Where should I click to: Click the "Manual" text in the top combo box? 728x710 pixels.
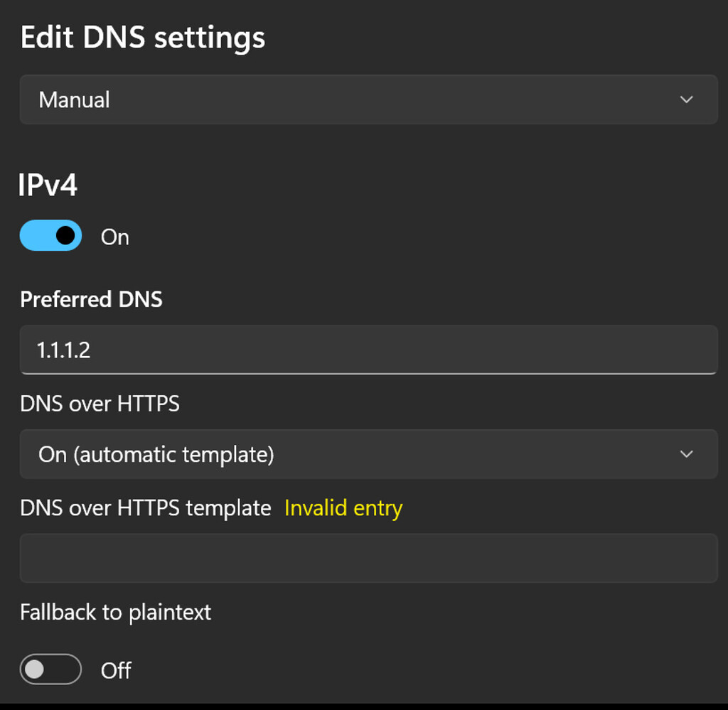click(x=74, y=99)
